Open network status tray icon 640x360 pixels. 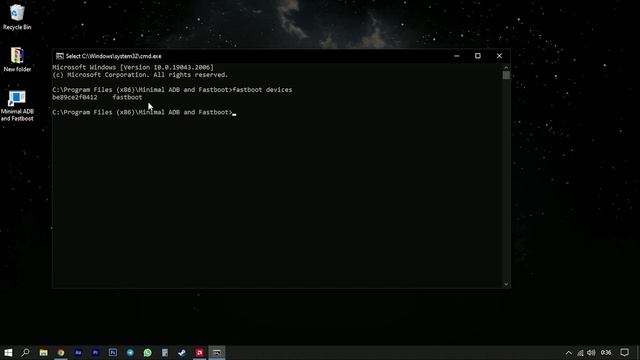click(580, 353)
